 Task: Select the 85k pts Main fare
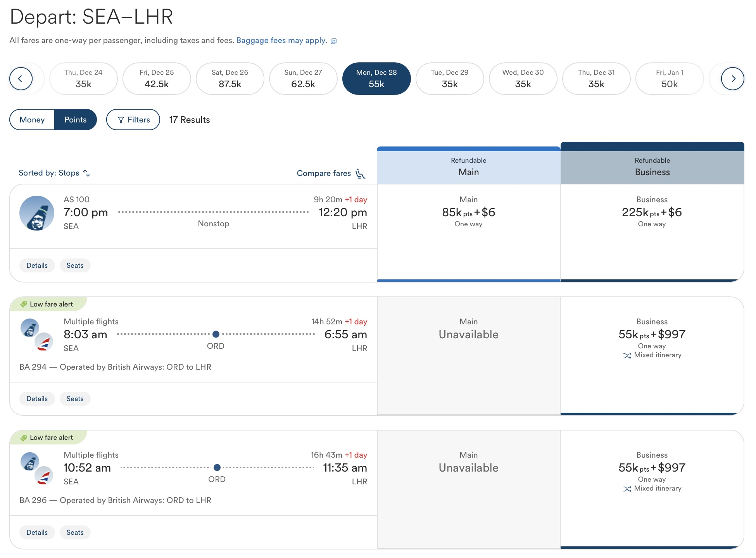[x=468, y=212]
